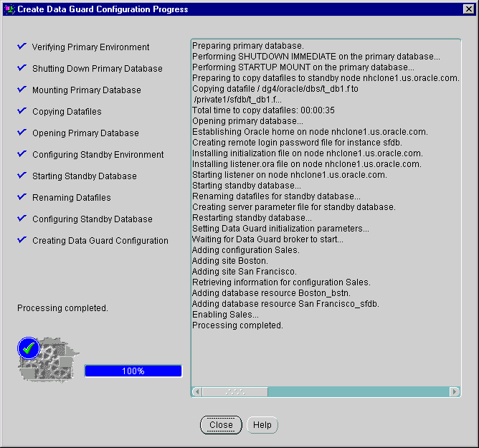Select the Renaming Datafiles step label
This screenshot has width=479, height=448.
point(72,198)
